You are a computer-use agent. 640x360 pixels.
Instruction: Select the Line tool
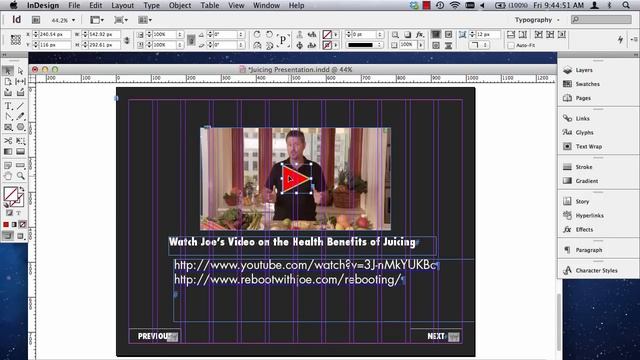click(20, 106)
